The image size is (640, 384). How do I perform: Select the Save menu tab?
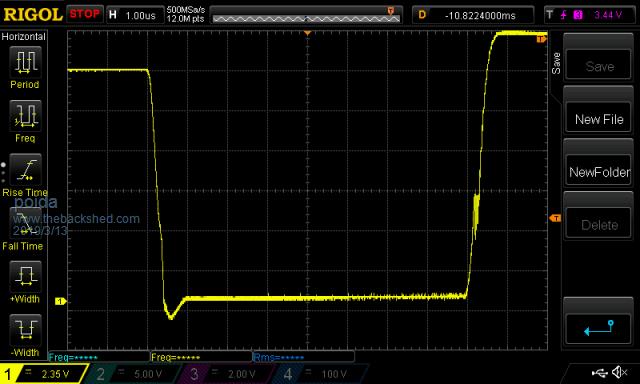coord(556,63)
